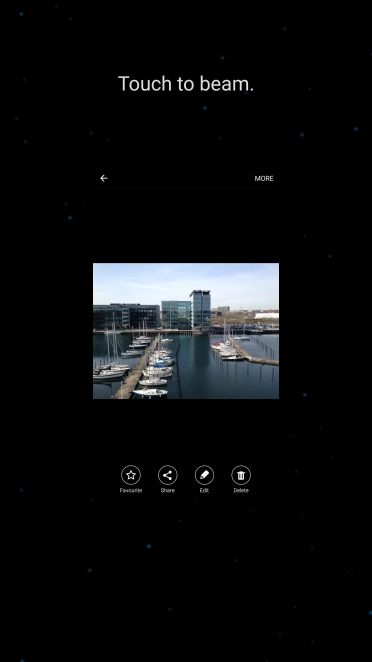Click the 'Share' text label
Viewport: 372px width, 662px height.
click(168, 491)
